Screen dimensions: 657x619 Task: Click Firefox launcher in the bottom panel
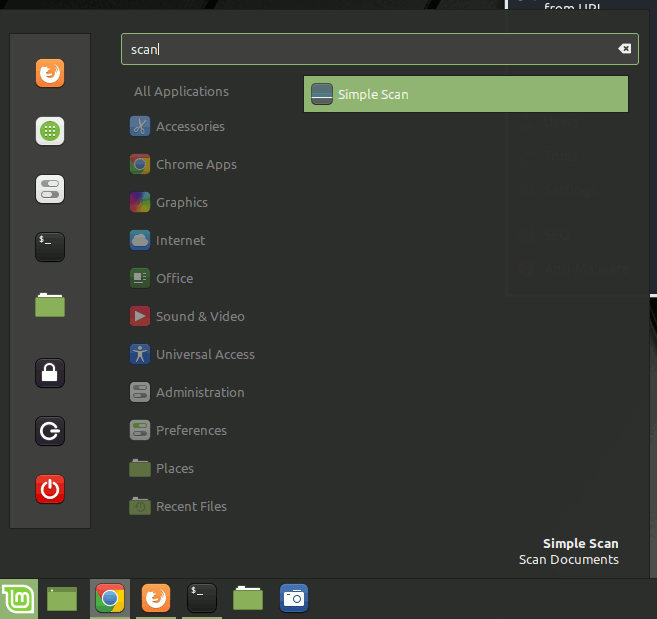(x=156, y=598)
